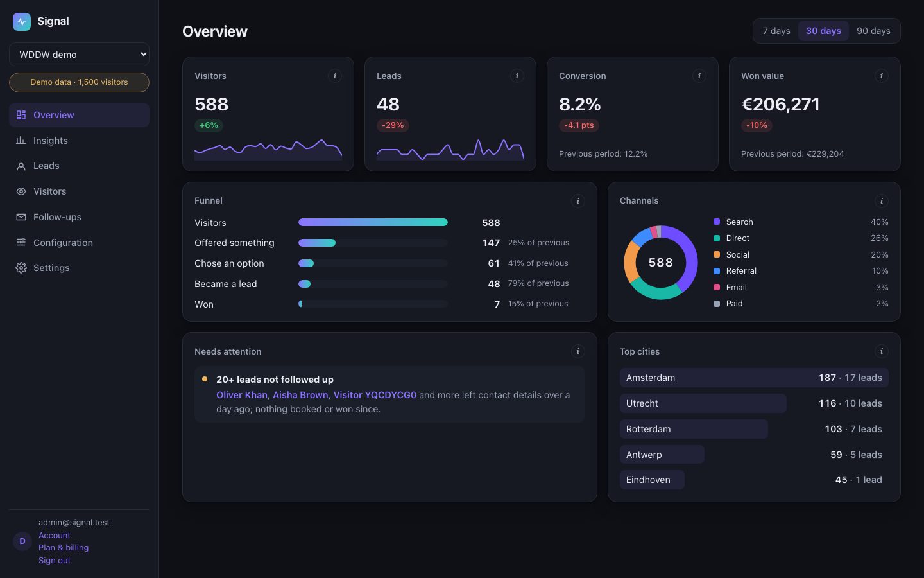Click the Leads person icon
The image size is (924, 578).
click(21, 166)
